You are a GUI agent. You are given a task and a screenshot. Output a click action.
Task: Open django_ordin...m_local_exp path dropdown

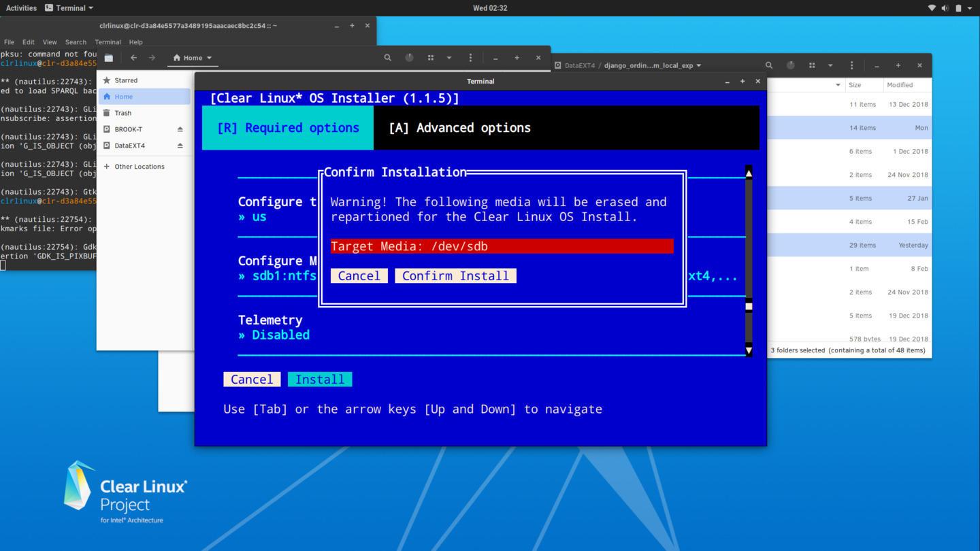[652, 66]
